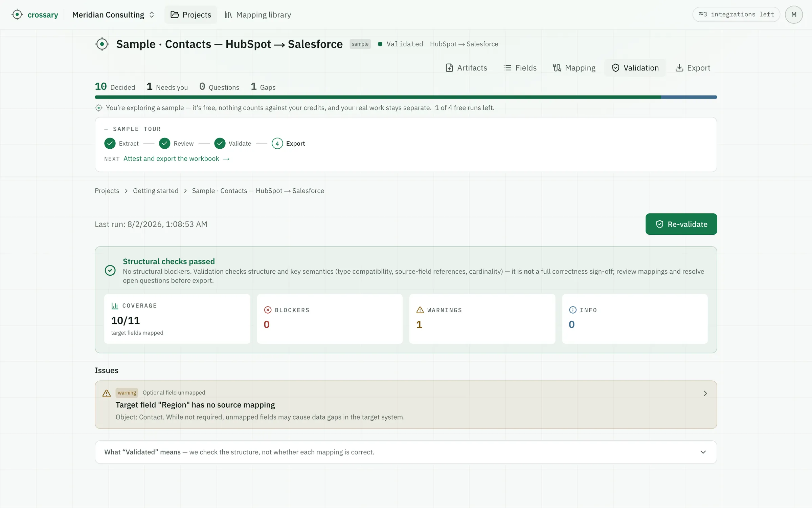Click the project target icon beside the title

102,44
